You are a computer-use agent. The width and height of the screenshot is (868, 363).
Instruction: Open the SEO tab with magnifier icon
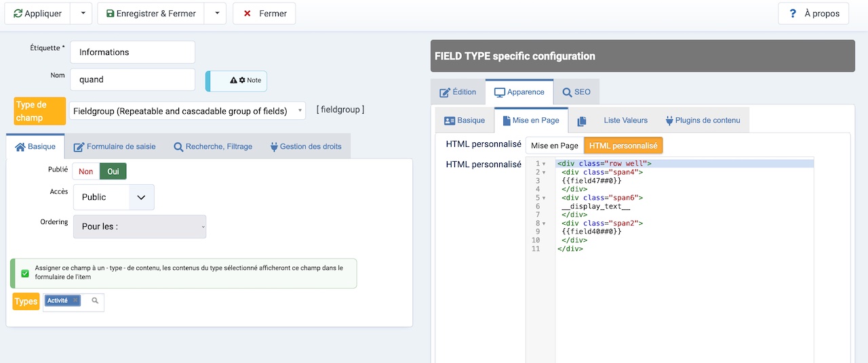pos(576,92)
